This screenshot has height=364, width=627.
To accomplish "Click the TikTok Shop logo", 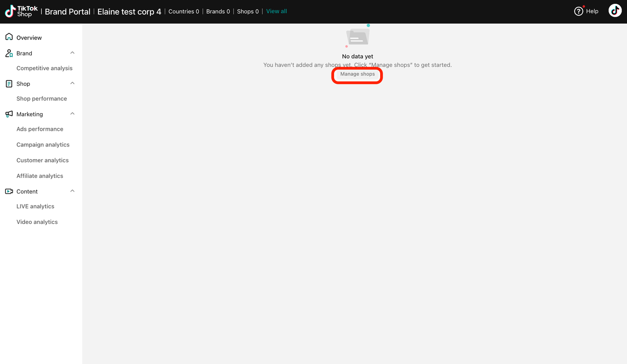I will [21, 11].
